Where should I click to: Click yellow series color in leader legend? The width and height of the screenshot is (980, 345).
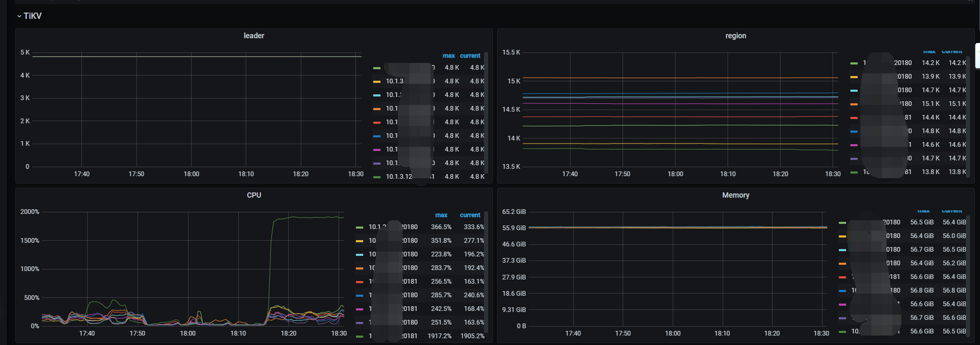pos(376,82)
